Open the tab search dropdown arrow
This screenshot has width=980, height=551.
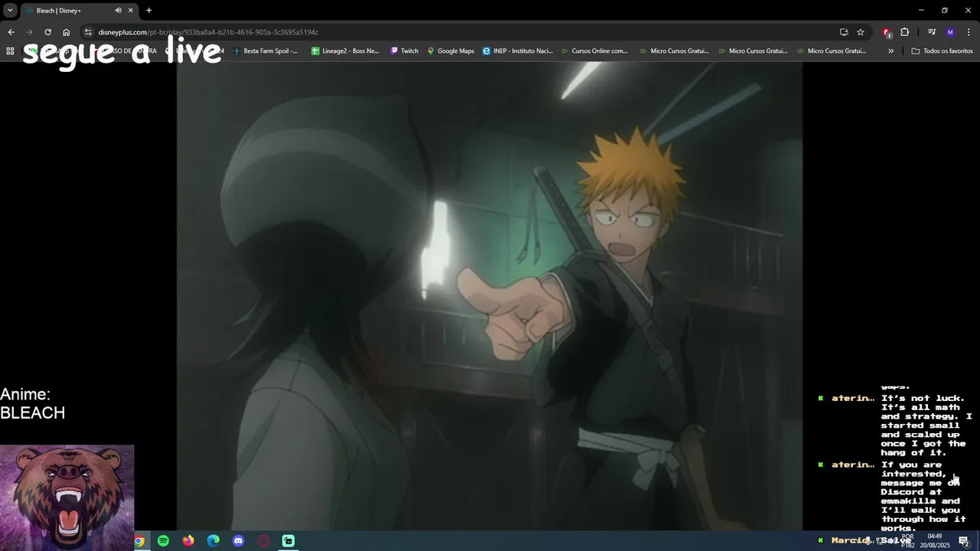(x=10, y=11)
